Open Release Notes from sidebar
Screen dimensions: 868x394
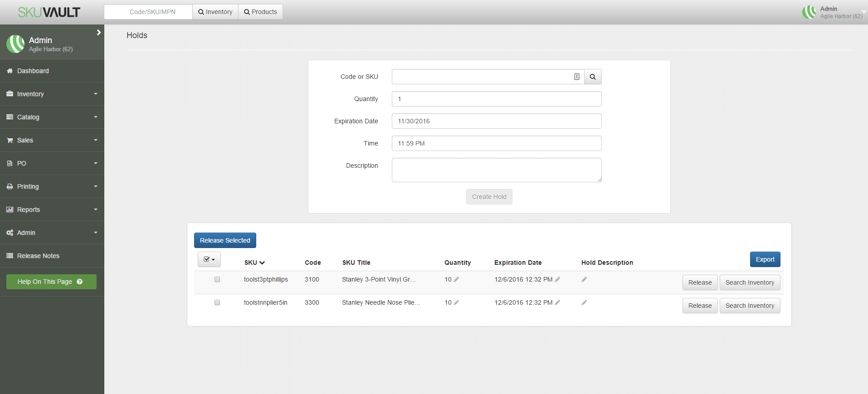pyautogui.click(x=38, y=256)
